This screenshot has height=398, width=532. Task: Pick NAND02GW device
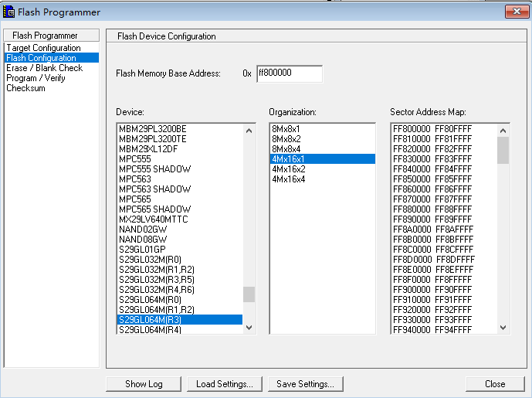pyautogui.click(x=180, y=230)
